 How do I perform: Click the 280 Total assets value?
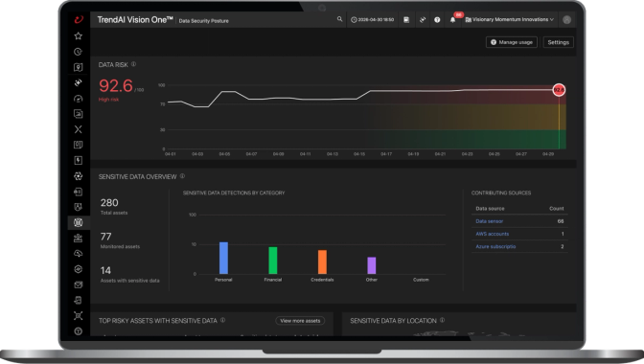[109, 203]
